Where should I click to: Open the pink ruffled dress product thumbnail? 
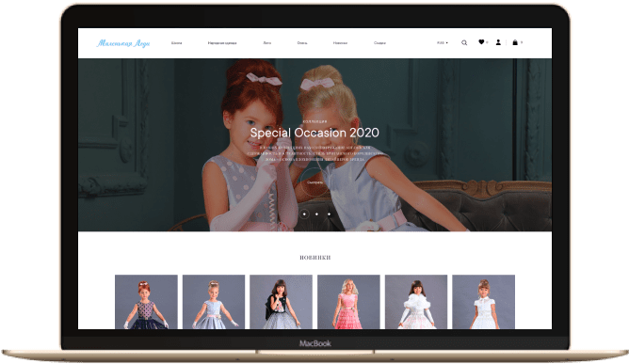348,302
